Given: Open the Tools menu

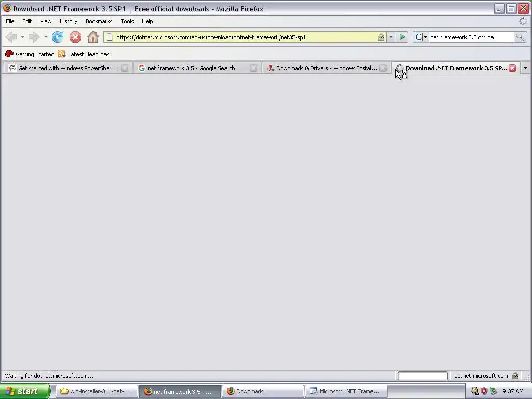Looking at the screenshot, I should tap(127, 21).
